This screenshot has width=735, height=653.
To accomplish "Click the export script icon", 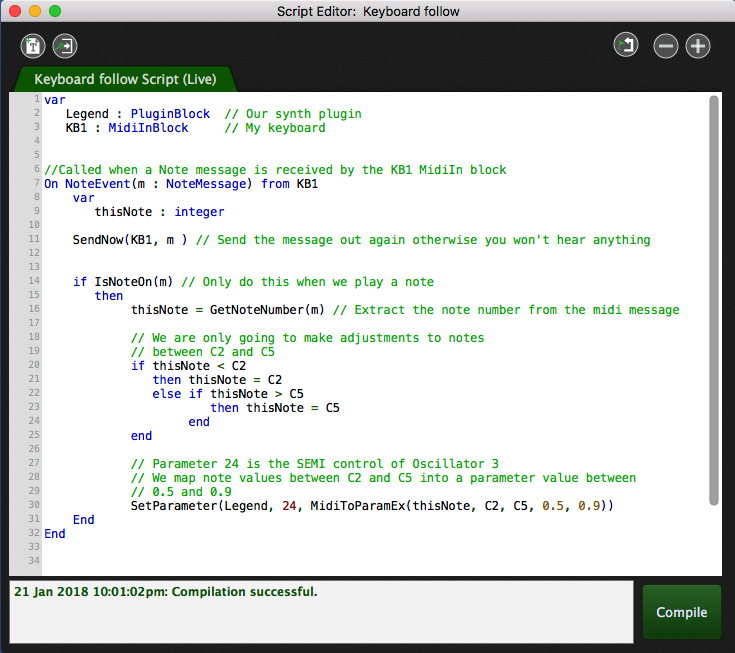I will coord(626,45).
